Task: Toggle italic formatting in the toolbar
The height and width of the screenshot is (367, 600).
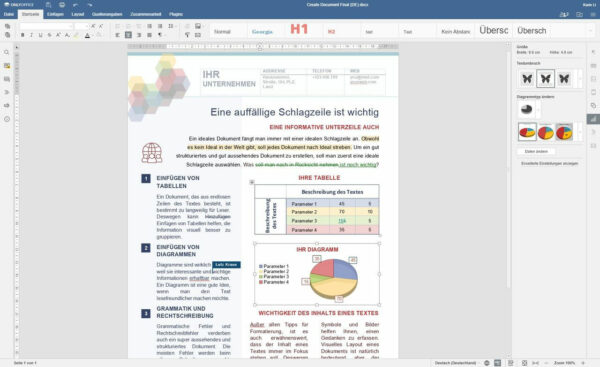Action: tap(31, 35)
